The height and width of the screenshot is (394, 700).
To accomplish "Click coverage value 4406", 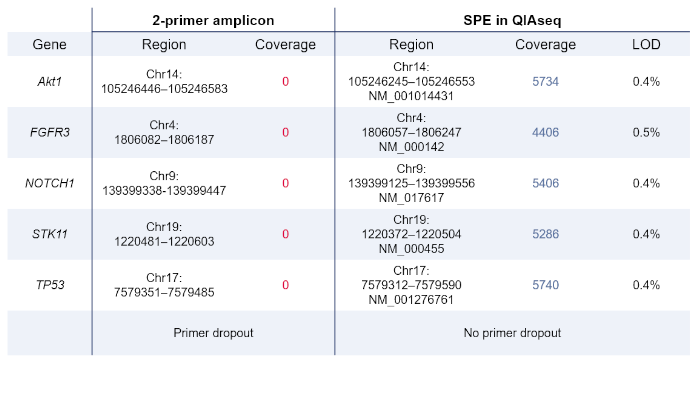I will click(x=545, y=133).
